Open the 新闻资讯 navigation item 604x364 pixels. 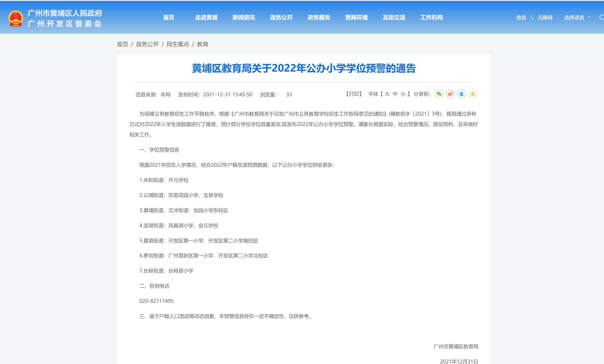click(244, 17)
